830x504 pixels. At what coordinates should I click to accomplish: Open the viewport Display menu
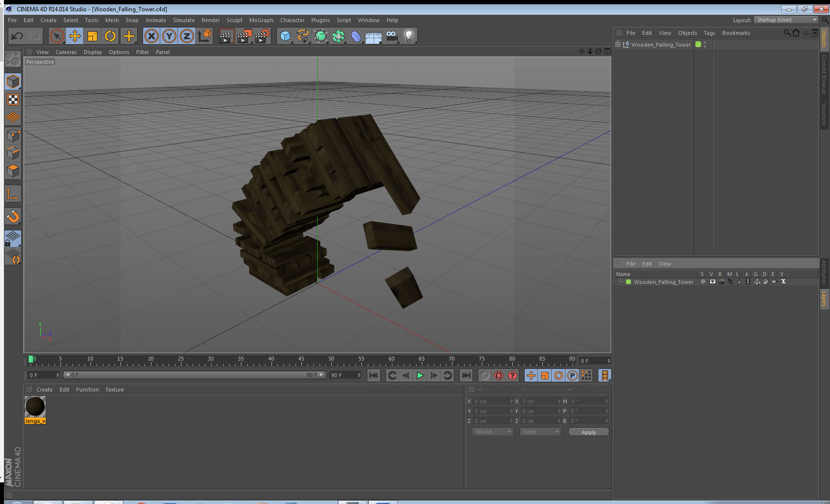pos(92,52)
